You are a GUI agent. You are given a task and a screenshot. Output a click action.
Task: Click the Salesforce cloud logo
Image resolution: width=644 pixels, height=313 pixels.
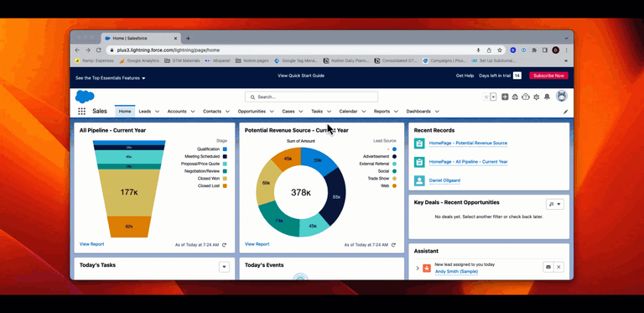coord(85,97)
